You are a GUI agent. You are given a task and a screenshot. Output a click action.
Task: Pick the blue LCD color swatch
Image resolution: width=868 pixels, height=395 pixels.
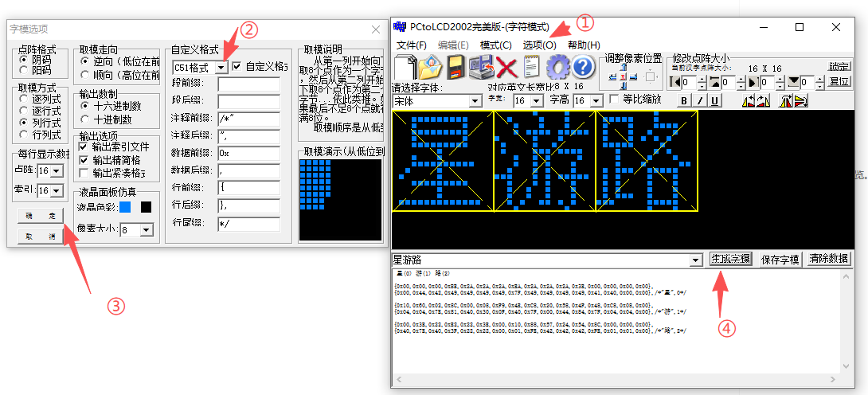126,207
